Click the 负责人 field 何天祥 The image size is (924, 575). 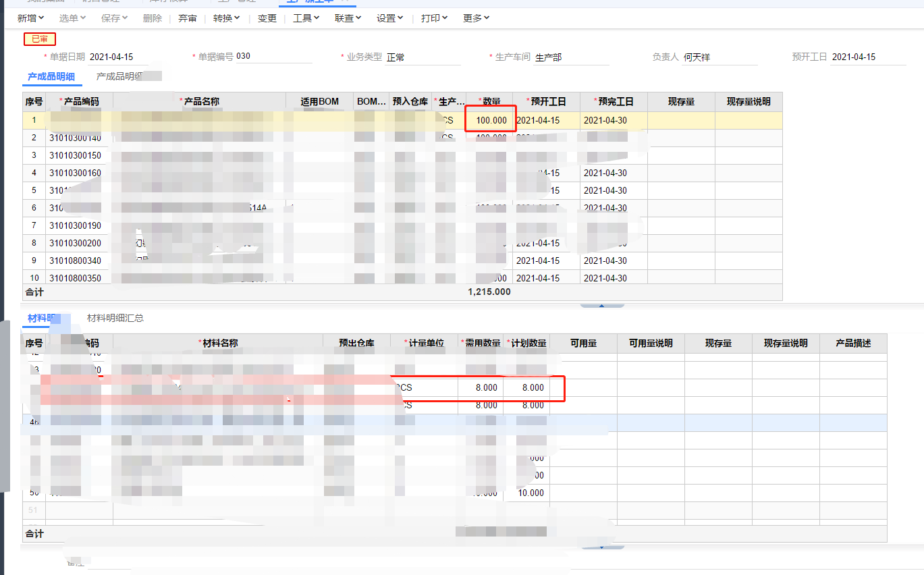click(719, 57)
